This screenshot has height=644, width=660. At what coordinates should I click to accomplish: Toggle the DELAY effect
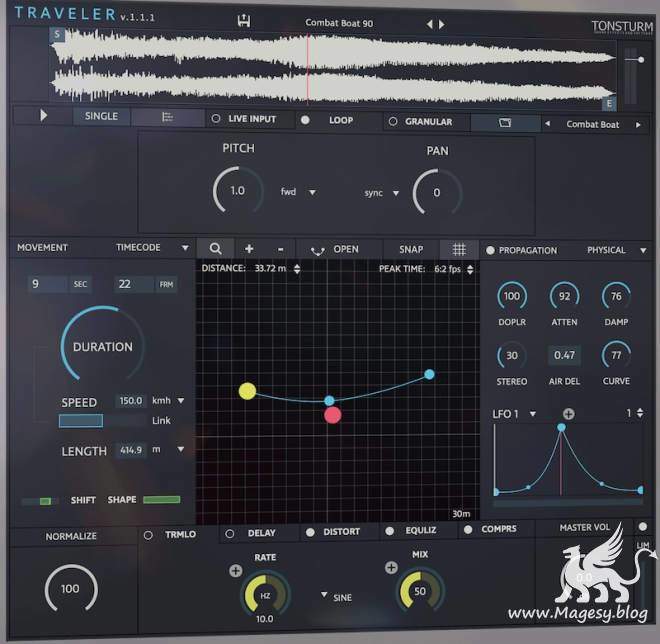coord(230,534)
